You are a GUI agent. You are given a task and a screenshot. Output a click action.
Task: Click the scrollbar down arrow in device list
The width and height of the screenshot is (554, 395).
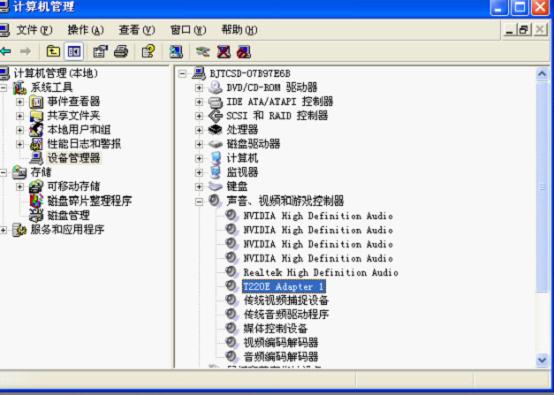coord(542,360)
